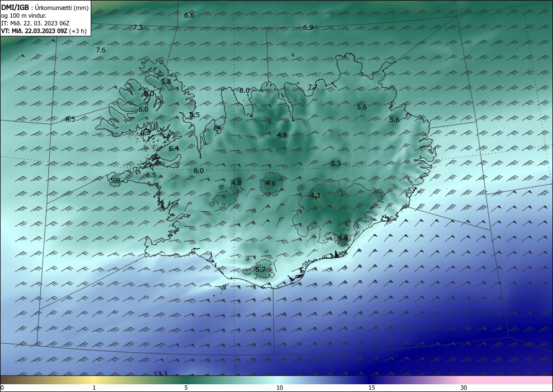The image size is (553, 392).
Task: Select the 4.3 value on the large glacier
Action: coord(315,195)
